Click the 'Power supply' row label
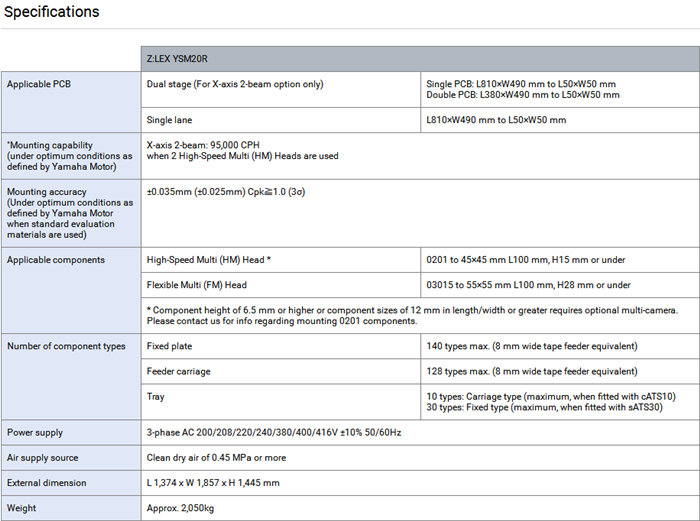This screenshot has height=521, width=700. (35, 433)
